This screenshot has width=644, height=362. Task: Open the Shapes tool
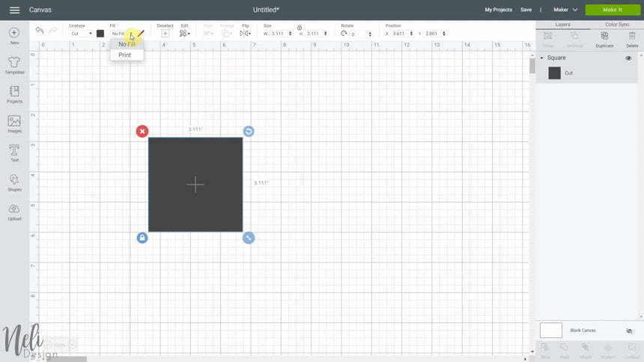click(x=14, y=180)
